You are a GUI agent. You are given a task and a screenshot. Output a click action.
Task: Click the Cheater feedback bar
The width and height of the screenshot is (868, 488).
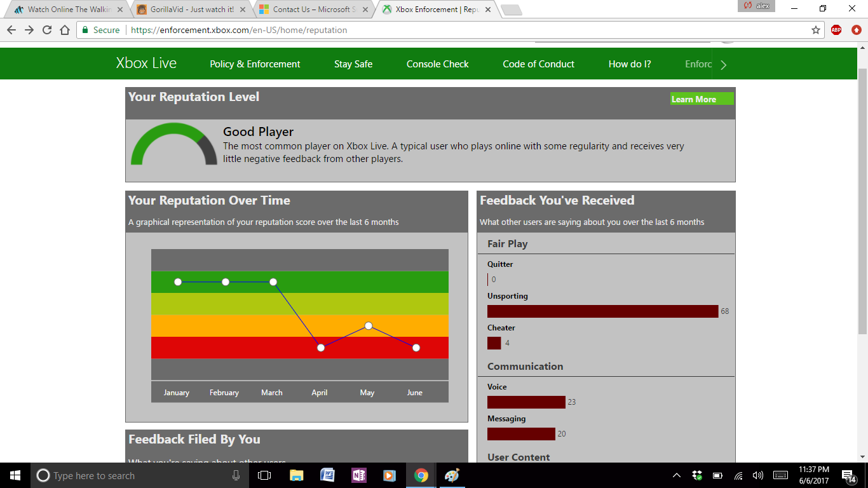[x=494, y=343]
